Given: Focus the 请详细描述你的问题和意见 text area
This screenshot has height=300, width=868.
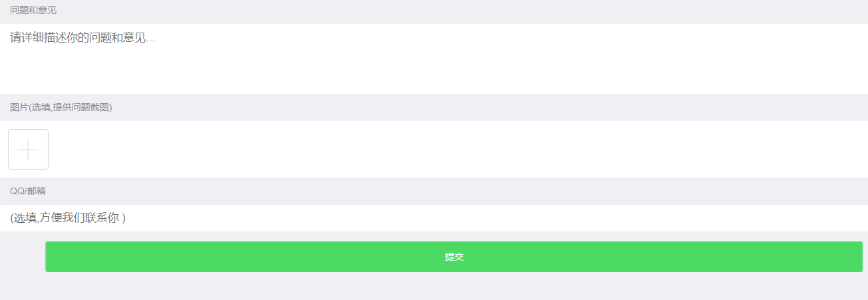Looking at the screenshot, I should pos(434,59).
